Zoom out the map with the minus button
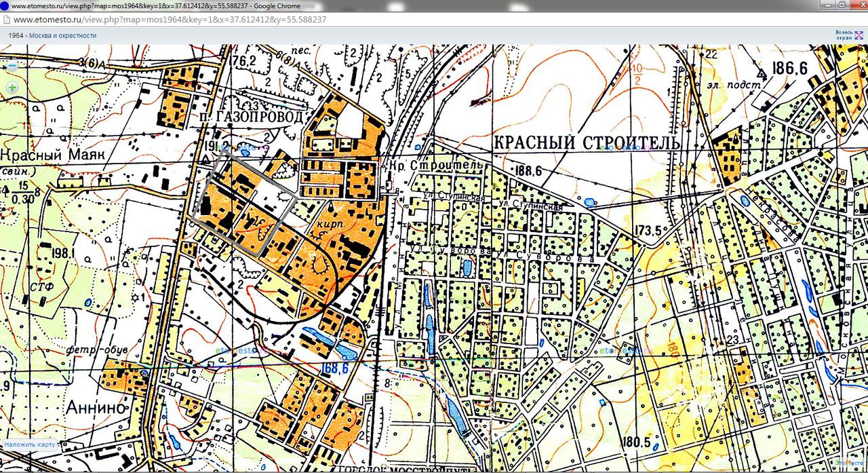 pyautogui.click(x=12, y=67)
